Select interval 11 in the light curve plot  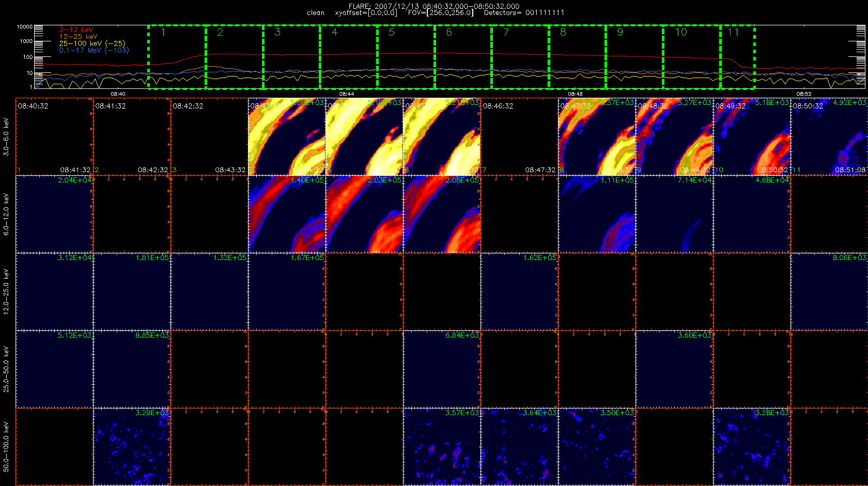(738, 56)
